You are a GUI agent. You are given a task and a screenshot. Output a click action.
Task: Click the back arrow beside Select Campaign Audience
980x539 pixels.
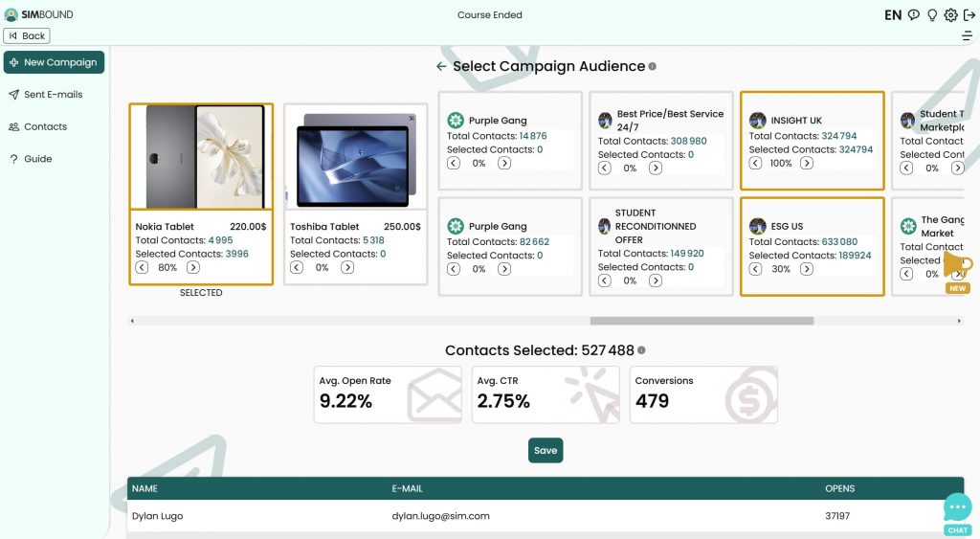pos(441,66)
